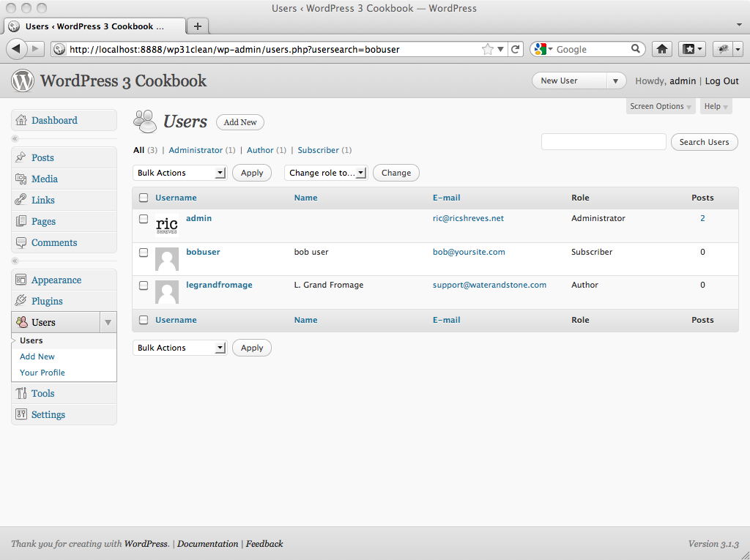
Task: Click bobuser's gray avatar image
Action: [167, 258]
